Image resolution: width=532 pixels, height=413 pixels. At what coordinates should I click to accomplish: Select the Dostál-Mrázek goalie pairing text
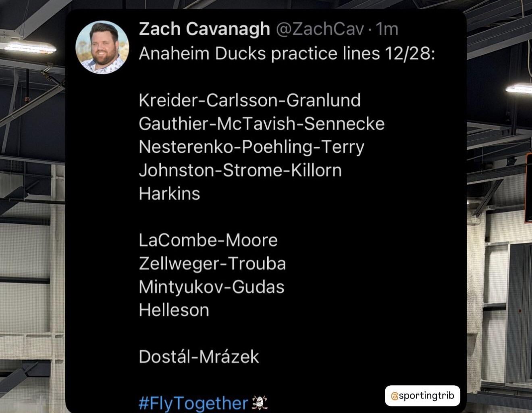pos(199,357)
